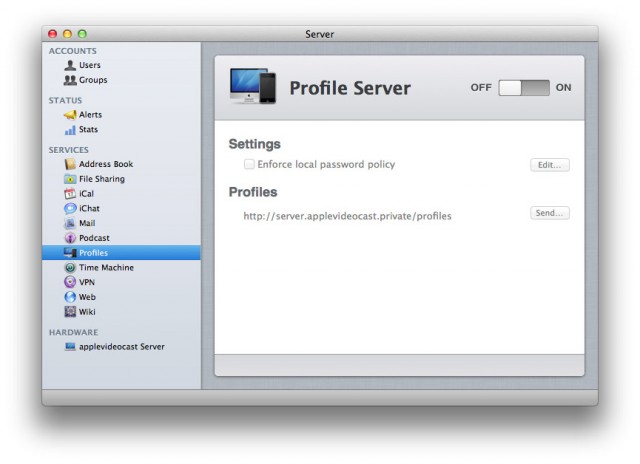Open the Edit... settings button
Image resolution: width=640 pixels, height=464 pixels.
549,165
